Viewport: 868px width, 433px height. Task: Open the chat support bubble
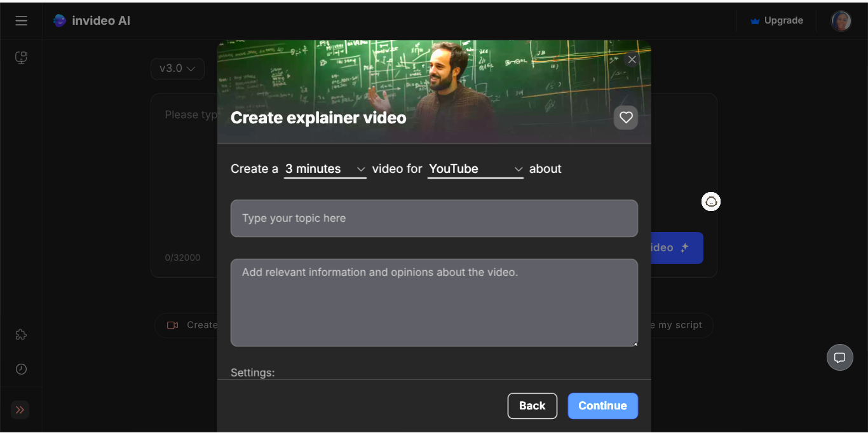(839, 357)
